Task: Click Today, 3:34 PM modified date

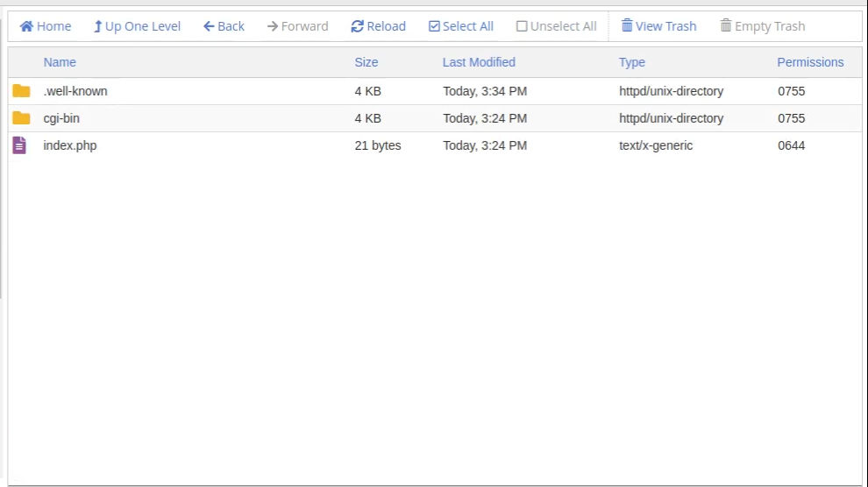Action: pos(485,91)
